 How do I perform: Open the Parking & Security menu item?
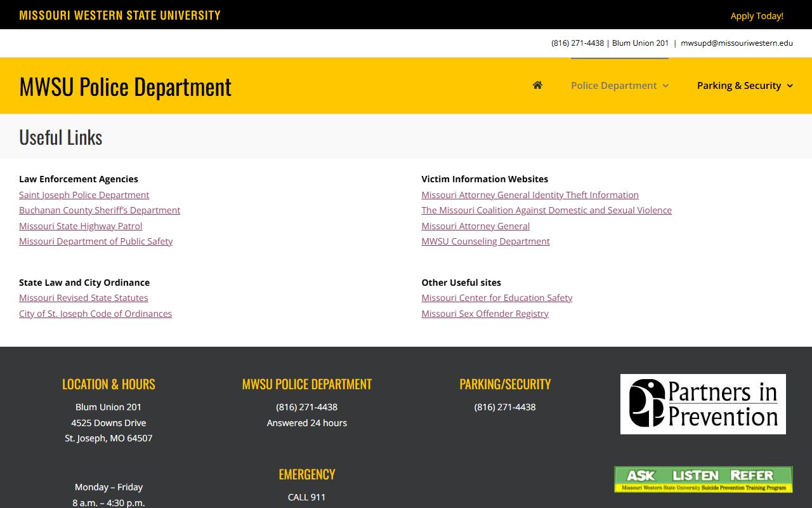[739, 86]
